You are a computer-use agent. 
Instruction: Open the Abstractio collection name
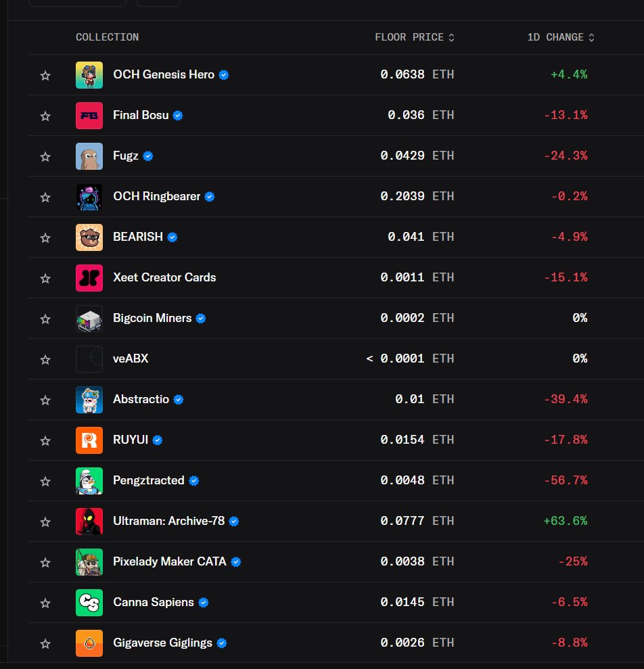(141, 399)
